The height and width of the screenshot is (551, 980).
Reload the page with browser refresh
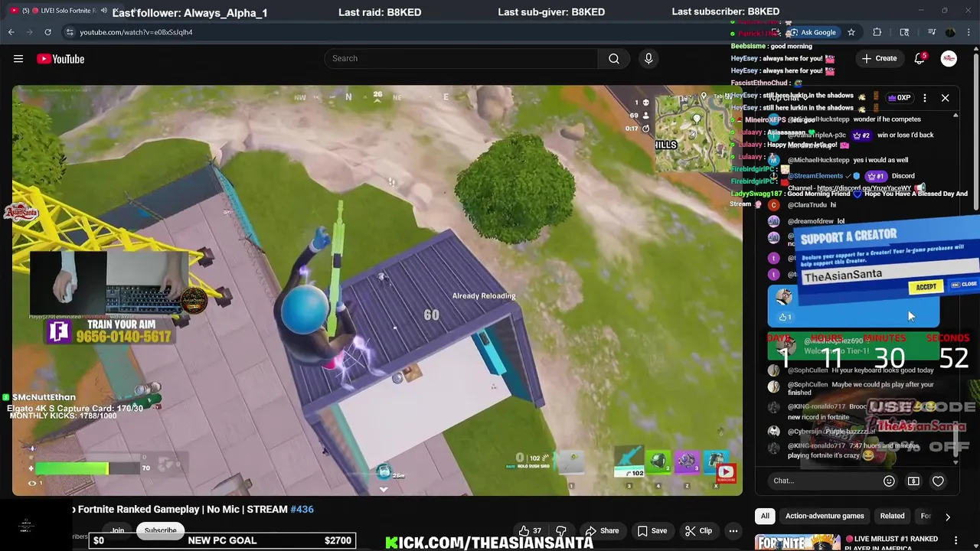coord(47,32)
